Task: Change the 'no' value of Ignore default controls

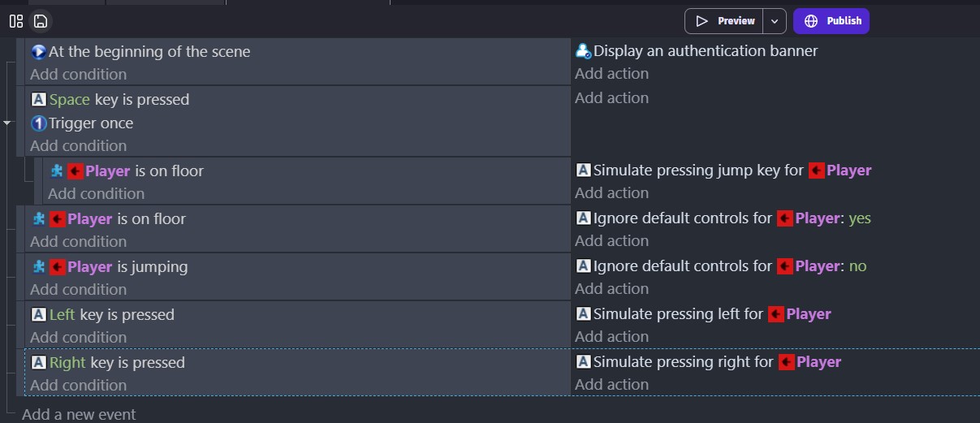Action: [x=857, y=266]
